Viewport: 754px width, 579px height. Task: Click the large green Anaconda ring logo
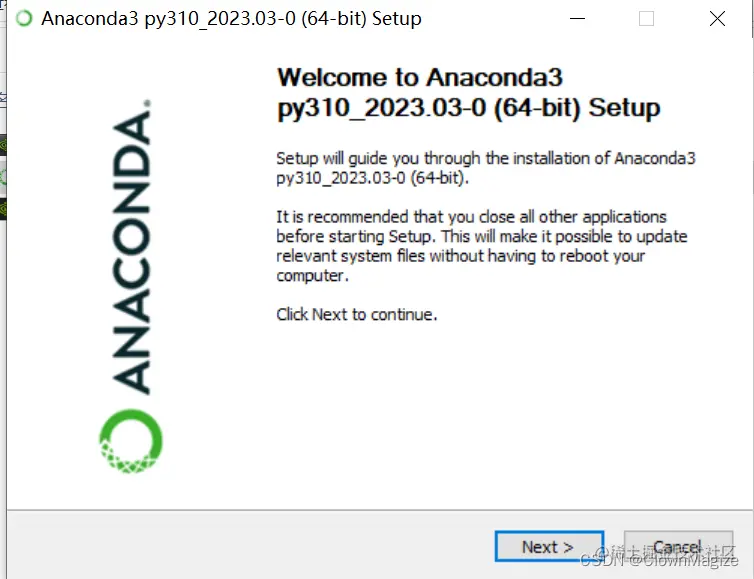coord(131,441)
